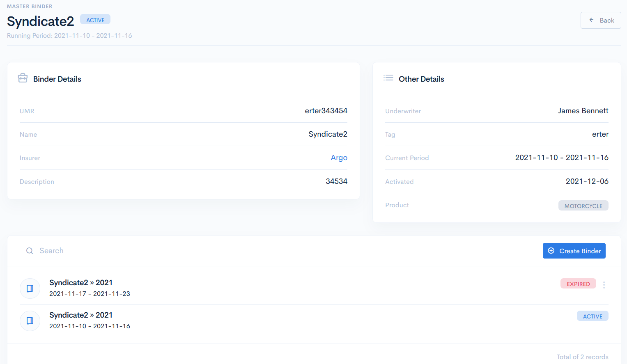Focus the Search input field
This screenshot has width=627, height=364.
[x=164, y=251]
